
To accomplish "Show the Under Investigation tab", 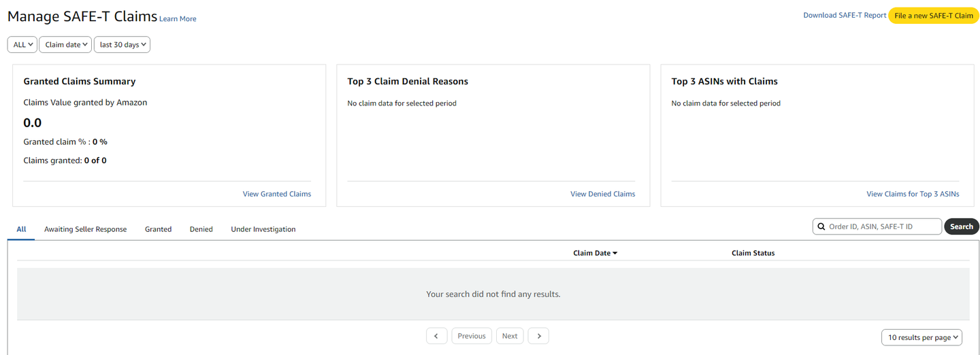I will 263,229.
